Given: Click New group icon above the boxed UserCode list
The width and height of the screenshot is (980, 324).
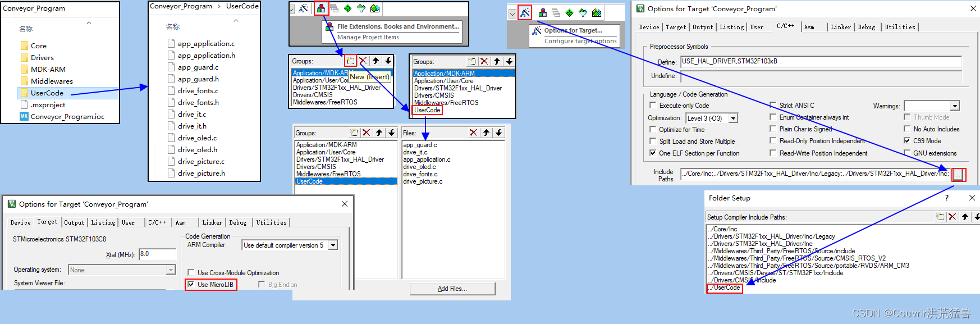Looking at the screenshot, I should click(x=472, y=61).
